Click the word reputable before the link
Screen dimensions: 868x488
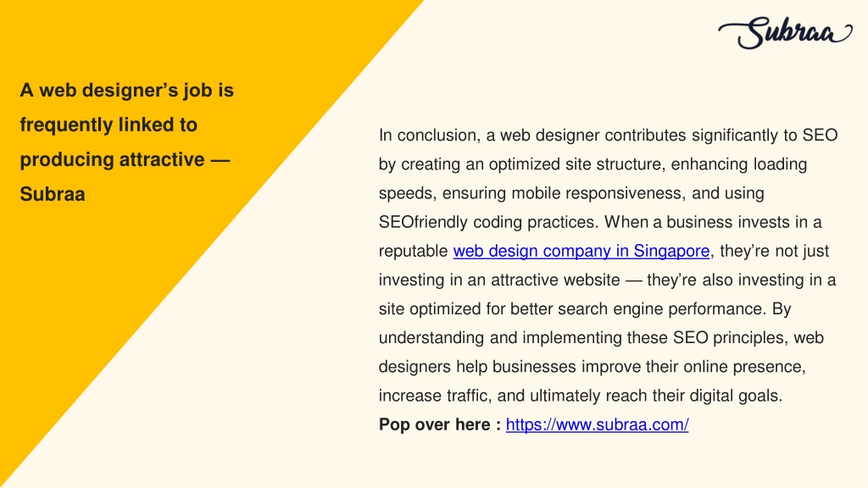413,251
